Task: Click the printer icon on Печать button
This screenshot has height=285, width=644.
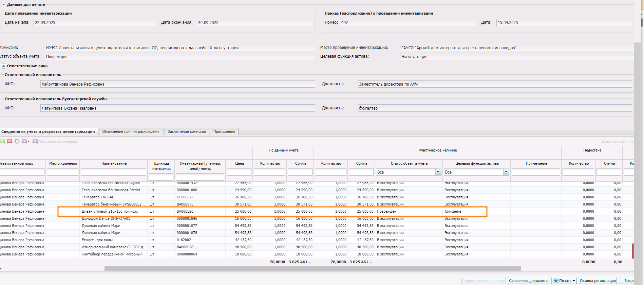Action: (x=556, y=281)
